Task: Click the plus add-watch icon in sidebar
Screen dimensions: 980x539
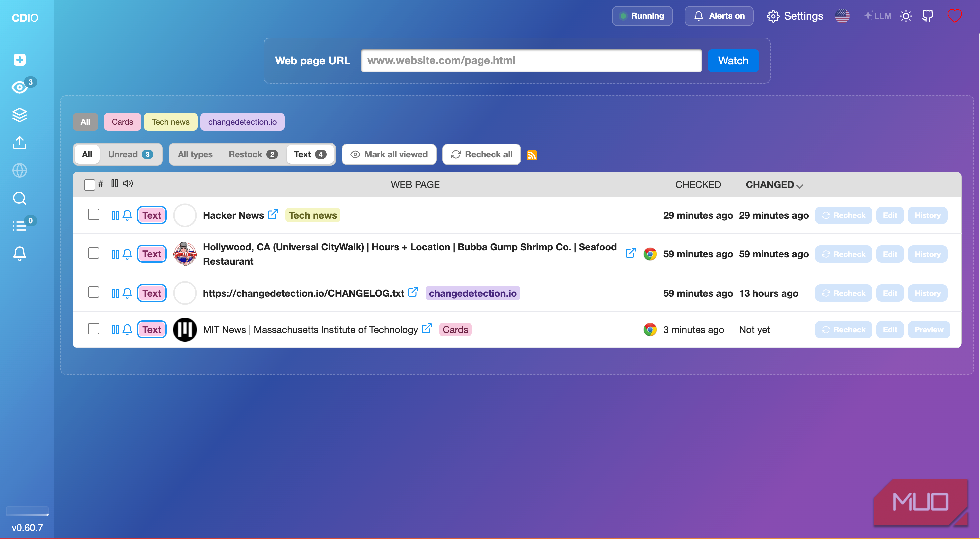Action: tap(19, 60)
